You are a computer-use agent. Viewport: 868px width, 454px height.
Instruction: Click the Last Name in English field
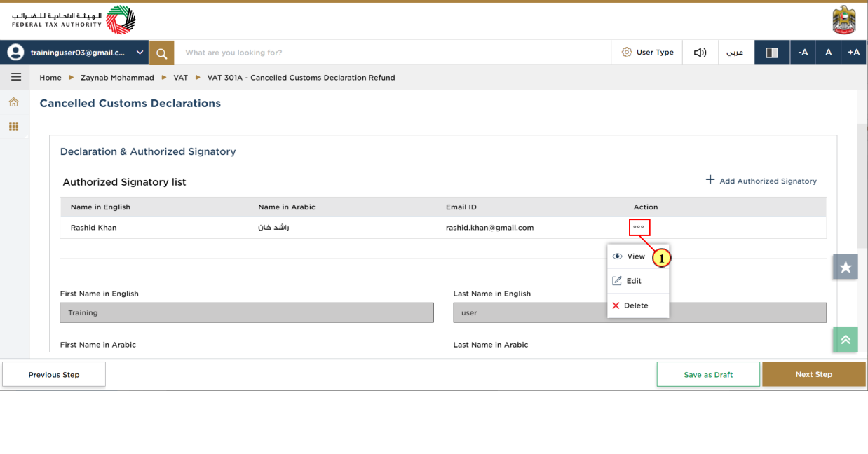(x=639, y=312)
